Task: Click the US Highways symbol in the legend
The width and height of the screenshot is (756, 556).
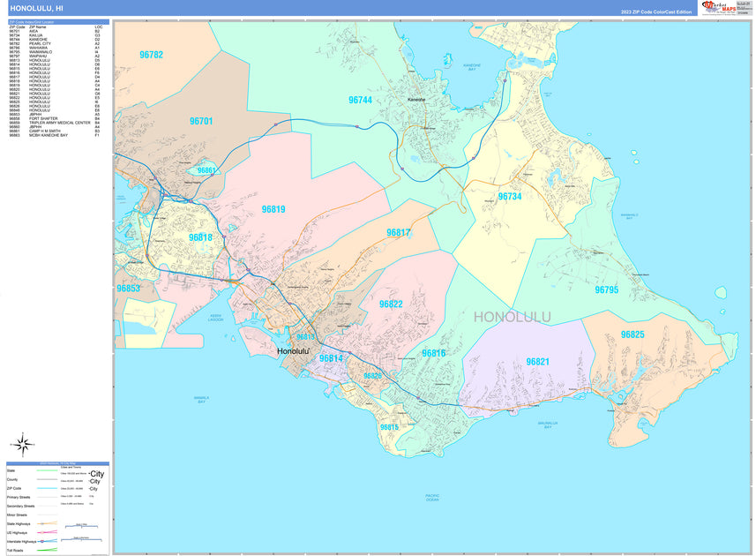Action: click(x=41, y=532)
